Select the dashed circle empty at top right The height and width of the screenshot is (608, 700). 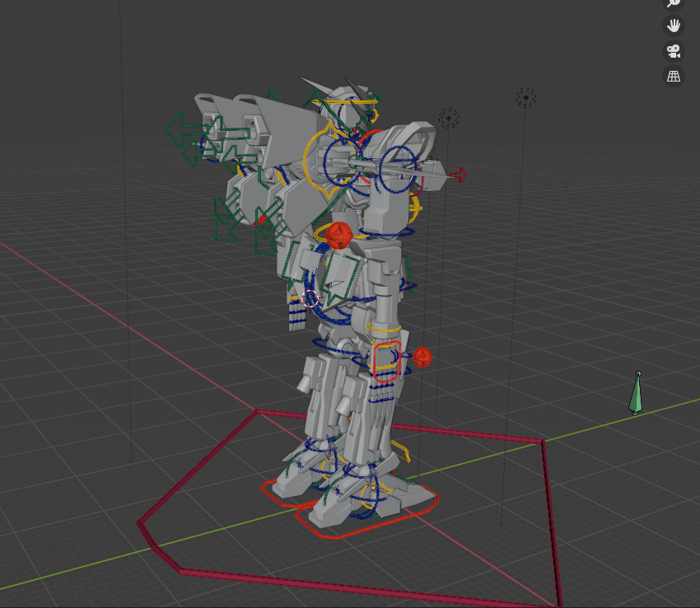(x=525, y=97)
